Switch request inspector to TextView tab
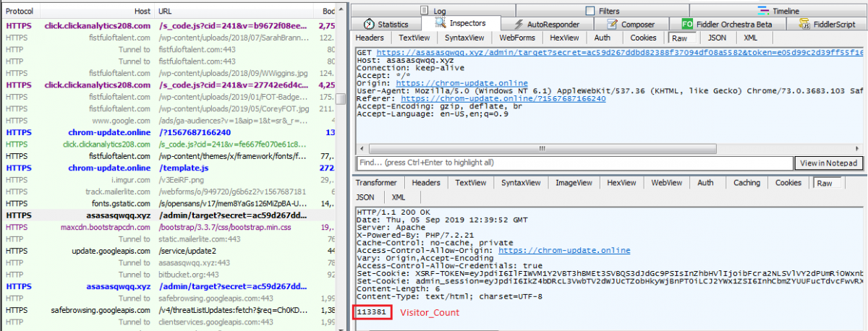868x331 pixels. (414, 38)
